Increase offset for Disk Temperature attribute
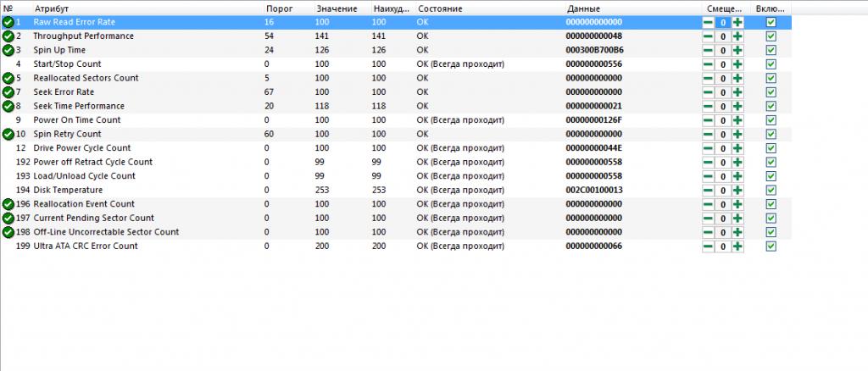Viewport: 868px width, 371px height. [737, 190]
